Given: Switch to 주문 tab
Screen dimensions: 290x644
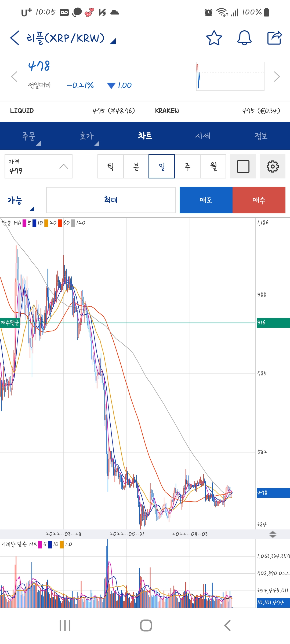Looking at the screenshot, I should 29,136.
